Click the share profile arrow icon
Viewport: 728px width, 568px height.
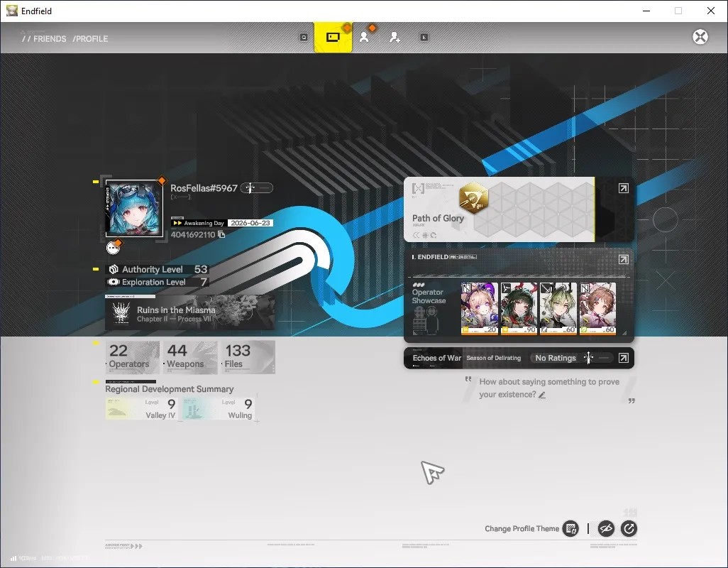629,528
